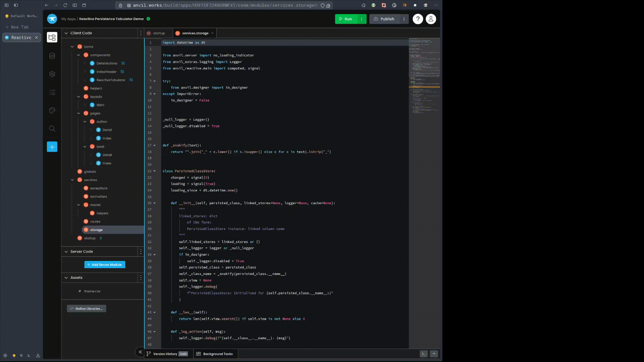Screen dimensions: 644x362
Task: Click the Anvil logo icon
Action: [52, 19]
